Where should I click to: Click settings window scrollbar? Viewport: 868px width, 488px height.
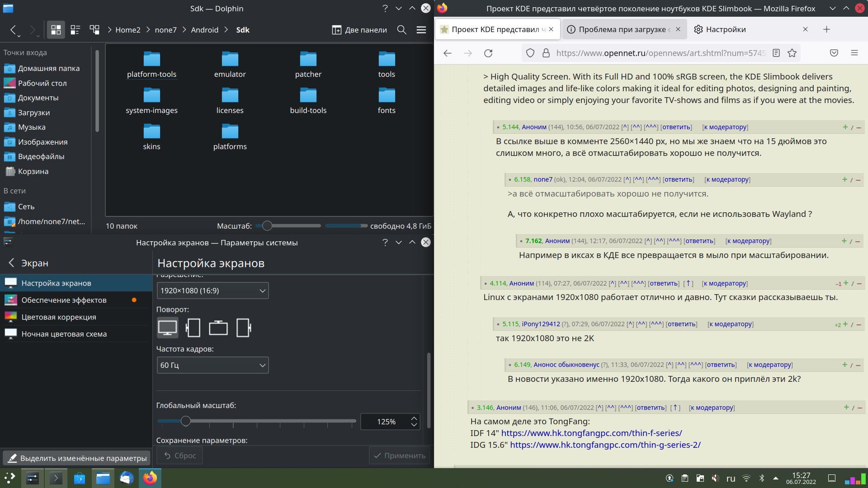point(429,390)
